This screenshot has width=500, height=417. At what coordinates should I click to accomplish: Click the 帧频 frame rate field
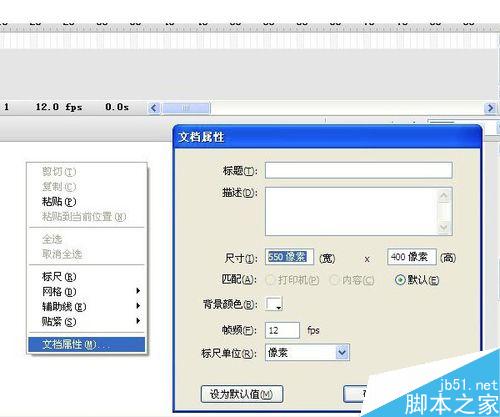[282, 330]
